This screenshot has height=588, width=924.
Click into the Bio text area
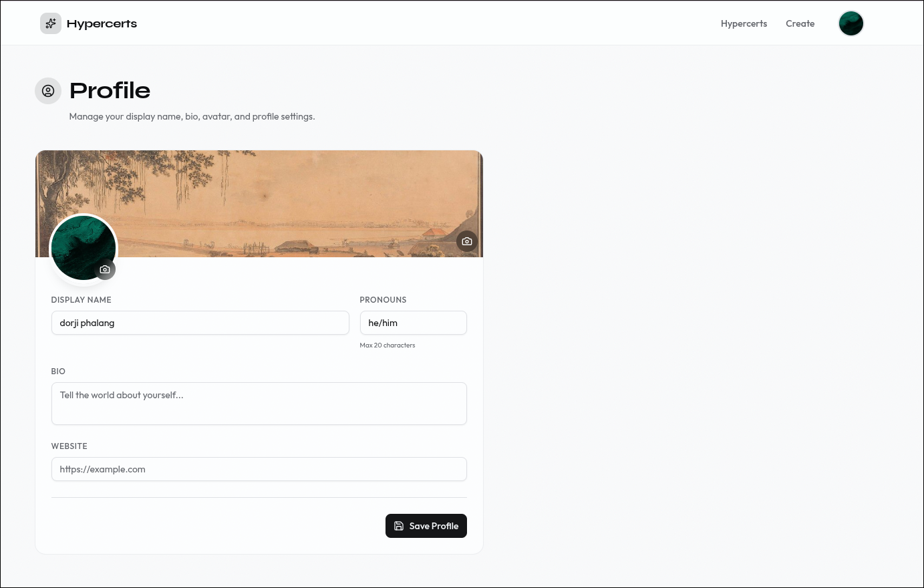(259, 404)
